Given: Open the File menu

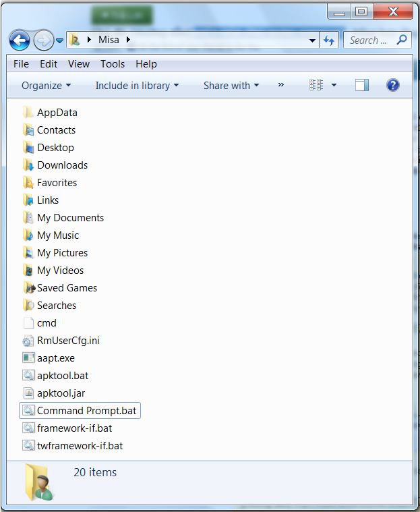Looking at the screenshot, I should point(21,64).
